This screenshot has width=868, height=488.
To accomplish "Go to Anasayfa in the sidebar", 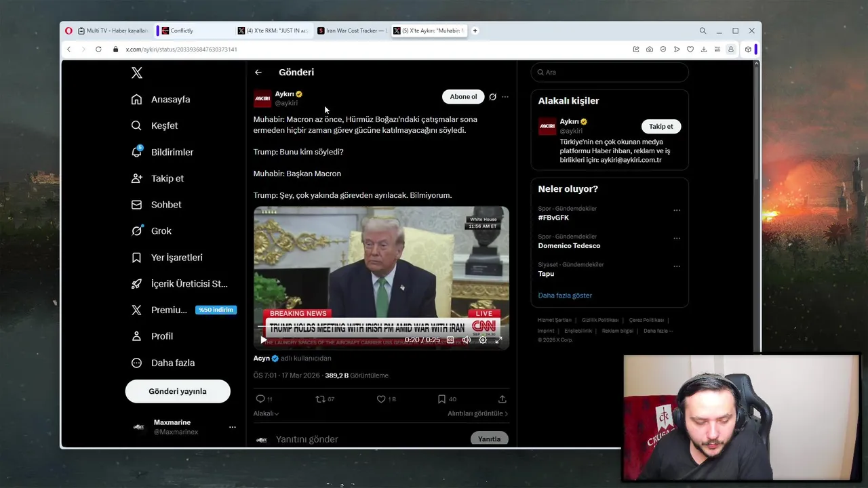I will [x=161, y=100].
